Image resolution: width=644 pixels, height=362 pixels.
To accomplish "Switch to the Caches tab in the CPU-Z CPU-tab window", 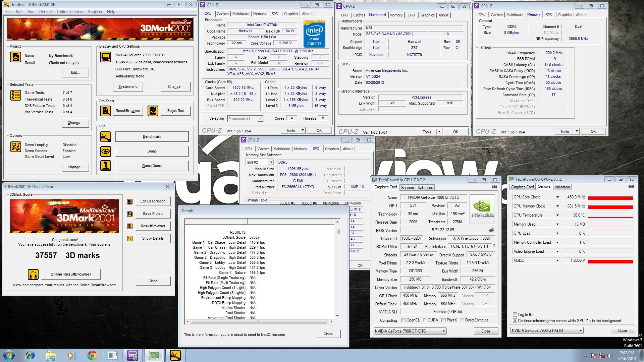I will tap(222, 14).
